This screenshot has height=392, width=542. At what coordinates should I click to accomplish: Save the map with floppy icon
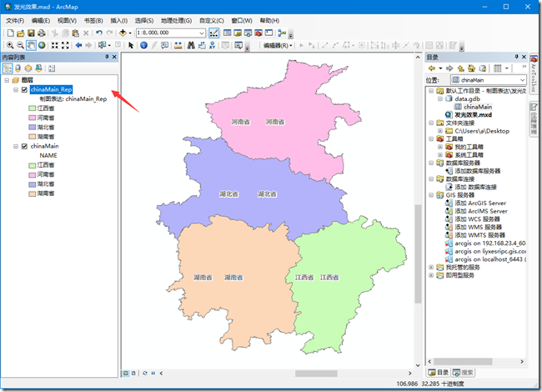pos(31,33)
